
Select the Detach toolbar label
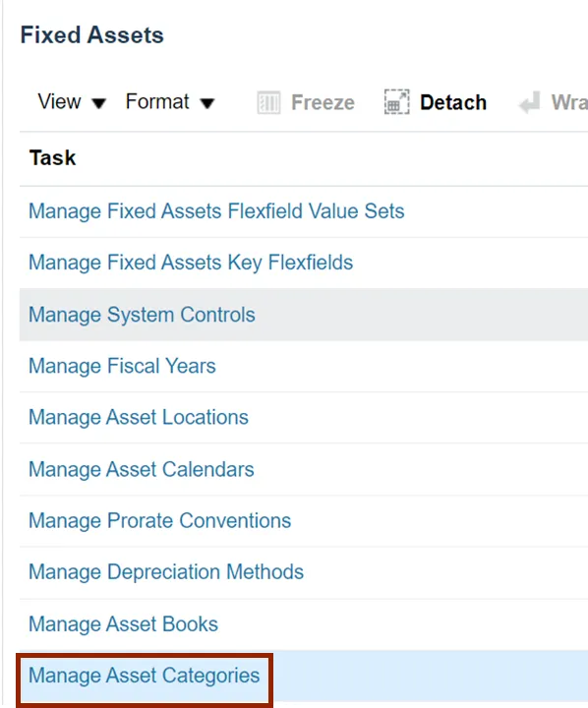453,102
